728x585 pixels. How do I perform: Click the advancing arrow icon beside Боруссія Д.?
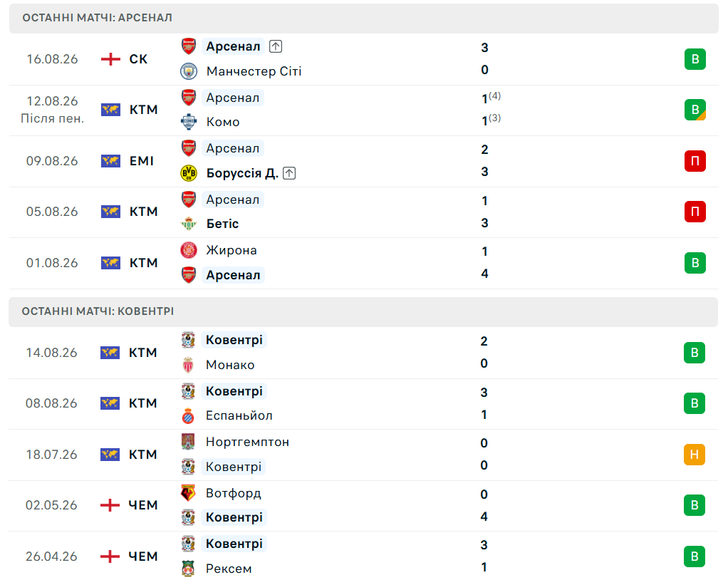pyautogui.click(x=289, y=173)
